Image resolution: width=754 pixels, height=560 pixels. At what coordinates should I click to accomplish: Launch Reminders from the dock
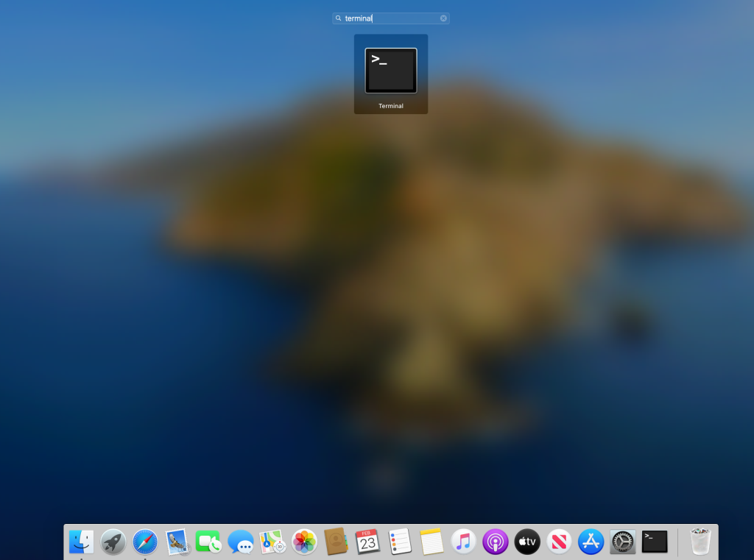[x=400, y=542]
